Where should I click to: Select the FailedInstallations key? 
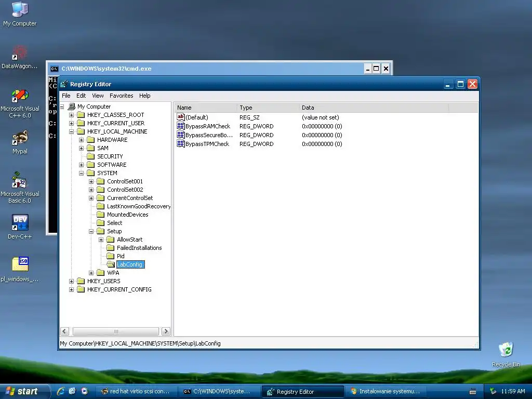coord(139,248)
